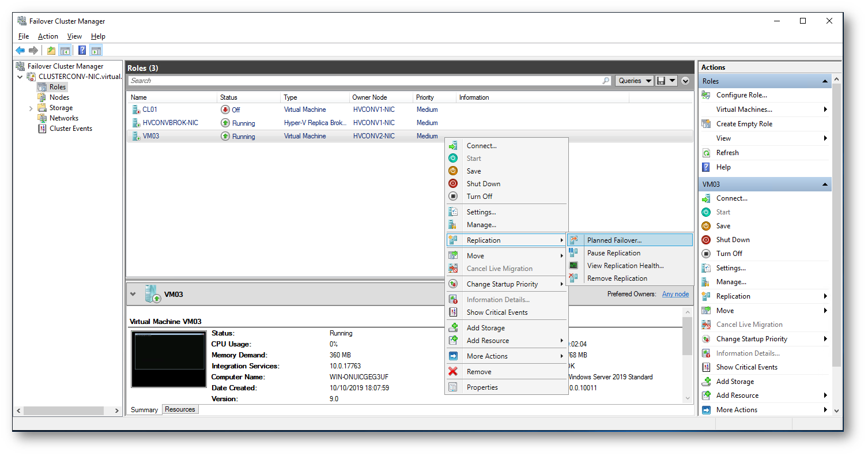This screenshot has width=868, height=456.
Task: Click the VM03 console thumbnail preview
Action: [168, 359]
